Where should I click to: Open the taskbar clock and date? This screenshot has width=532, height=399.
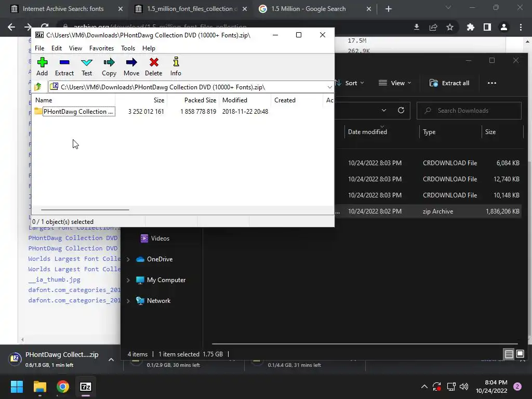(x=491, y=387)
